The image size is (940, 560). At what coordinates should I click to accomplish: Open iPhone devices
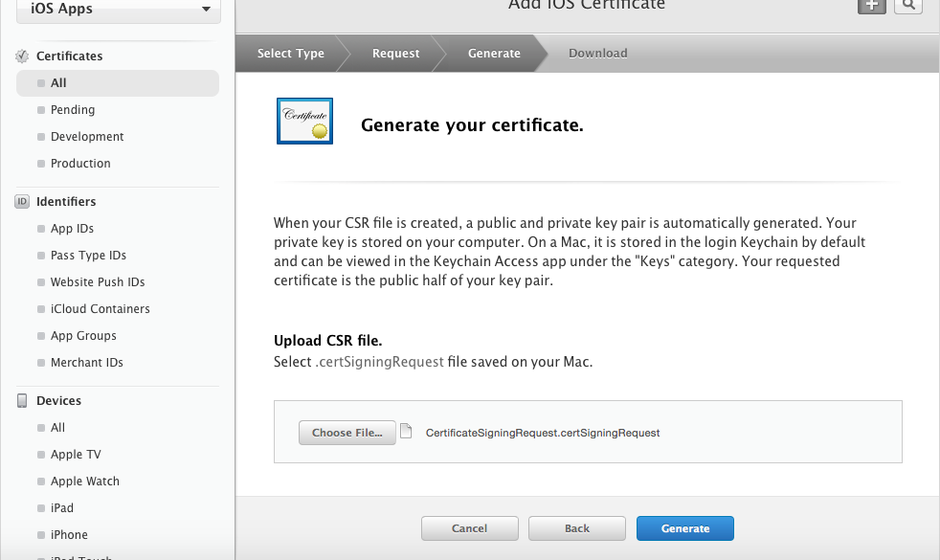pyautogui.click(x=69, y=535)
